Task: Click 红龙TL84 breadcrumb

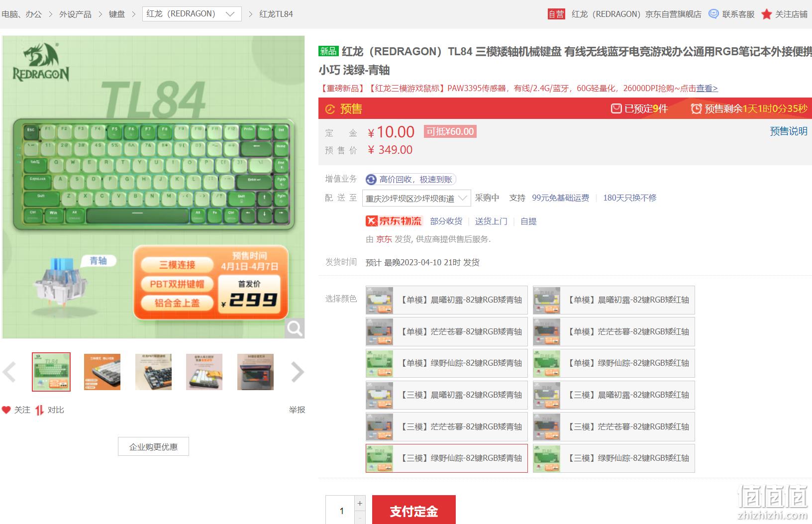Action: 276,14
